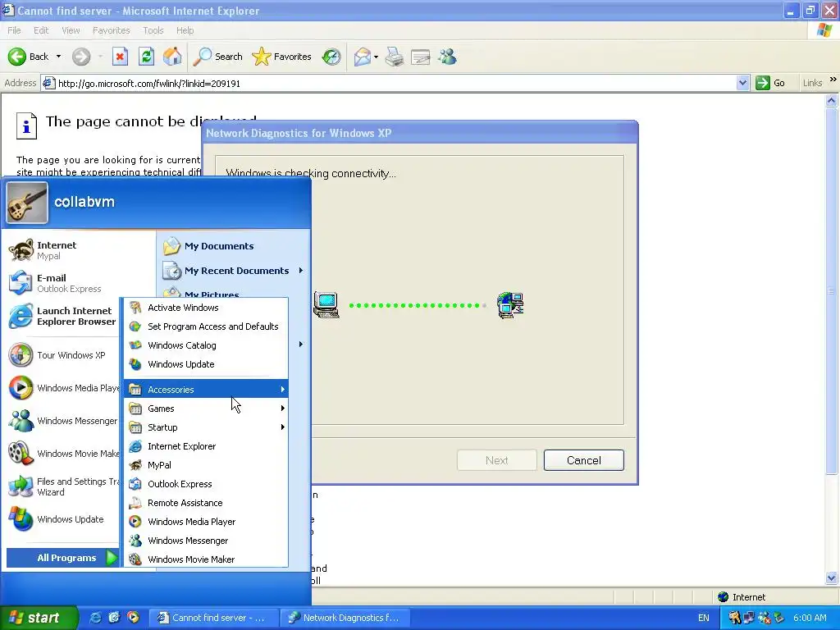The width and height of the screenshot is (840, 630).
Task: Expand the Mail button dropdown arrow
Action: click(376, 57)
